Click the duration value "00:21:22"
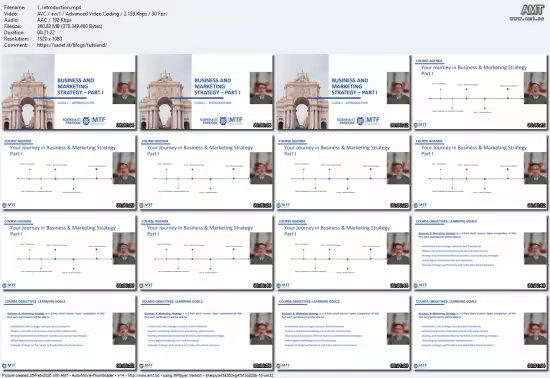This screenshot has width=550, height=378. (46, 33)
